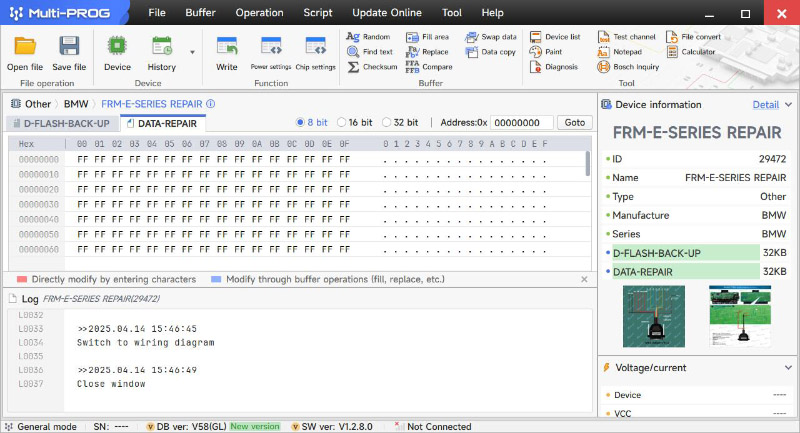Screen dimensions: 800x433
Task: Open the Device chip selector
Action: pos(117,47)
